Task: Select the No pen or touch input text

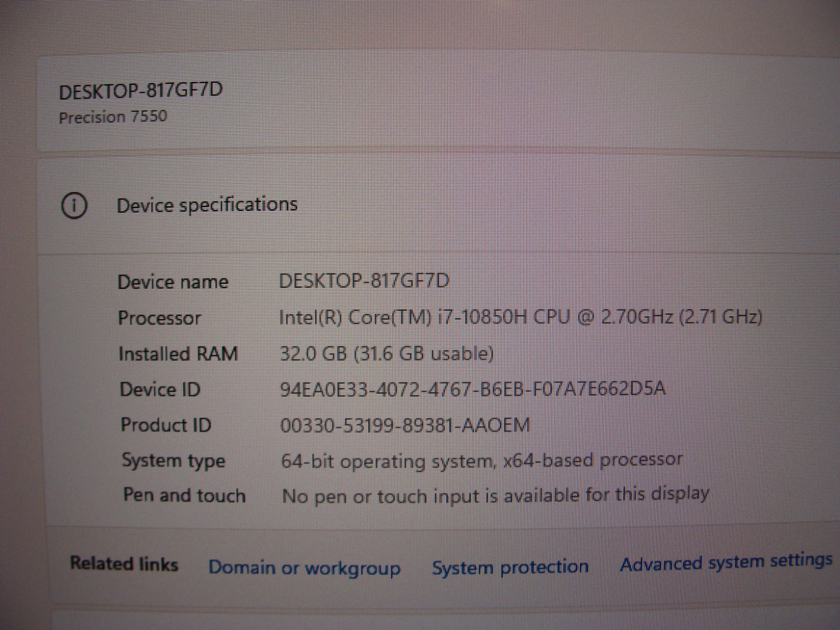Action: (496, 495)
